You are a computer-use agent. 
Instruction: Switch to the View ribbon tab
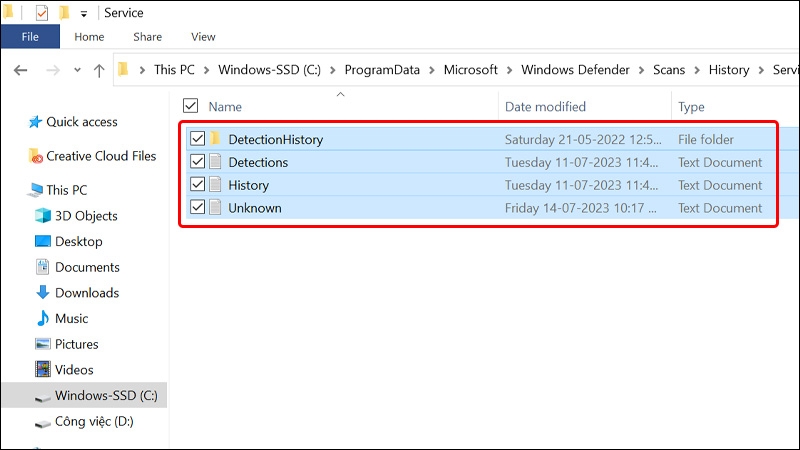[x=203, y=37]
